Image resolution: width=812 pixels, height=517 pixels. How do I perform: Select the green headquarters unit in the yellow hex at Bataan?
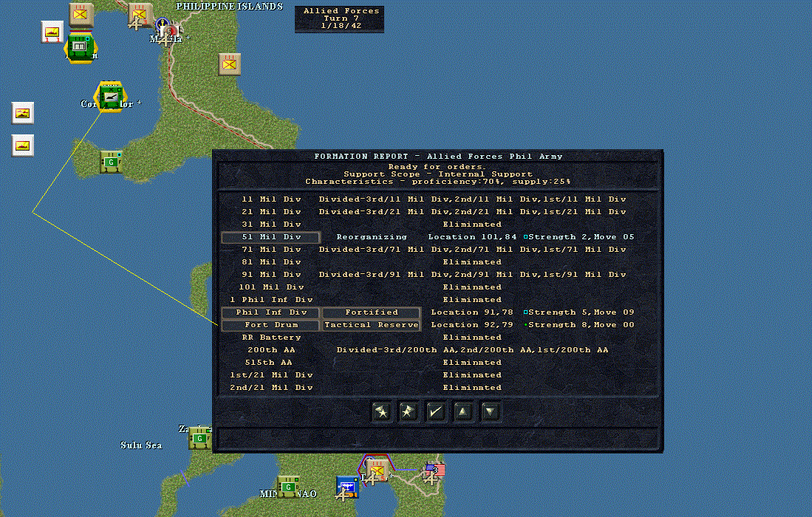coord(79,47)
